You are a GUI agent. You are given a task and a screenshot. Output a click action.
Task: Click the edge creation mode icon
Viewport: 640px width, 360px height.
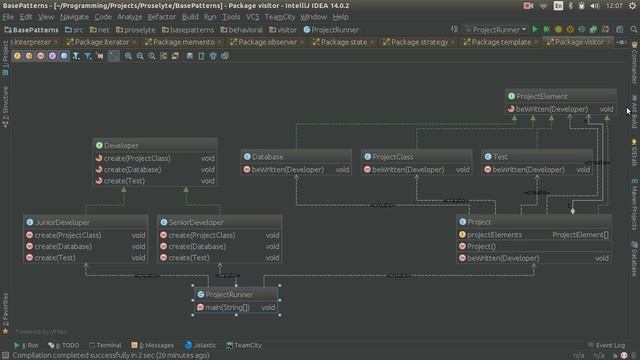(100, 56)
